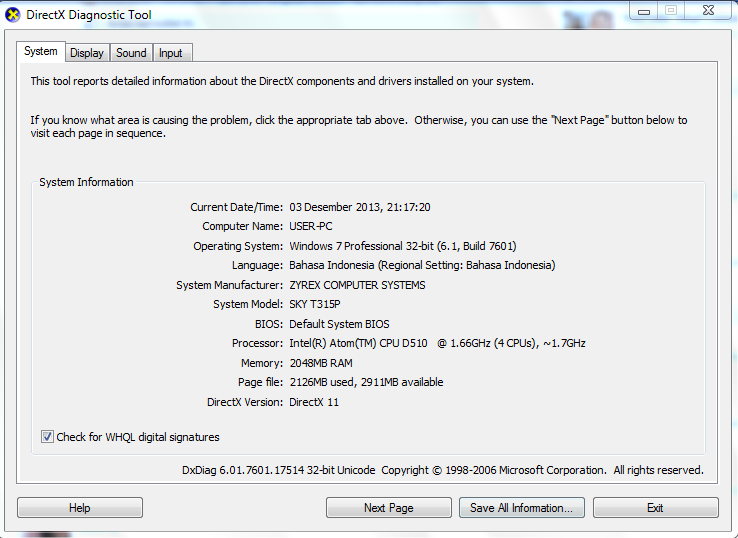
Task: Open the Input tab
Action: [171, 53]
